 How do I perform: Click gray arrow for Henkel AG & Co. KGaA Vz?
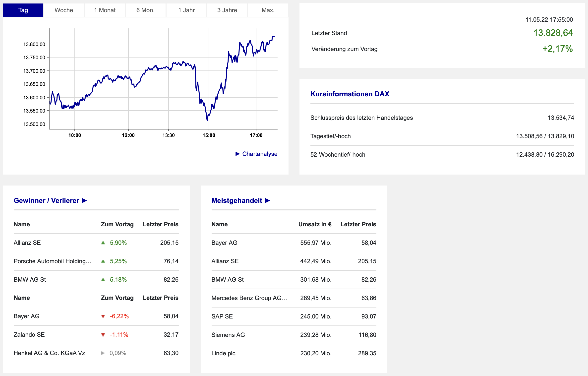[x=103, y=353]
